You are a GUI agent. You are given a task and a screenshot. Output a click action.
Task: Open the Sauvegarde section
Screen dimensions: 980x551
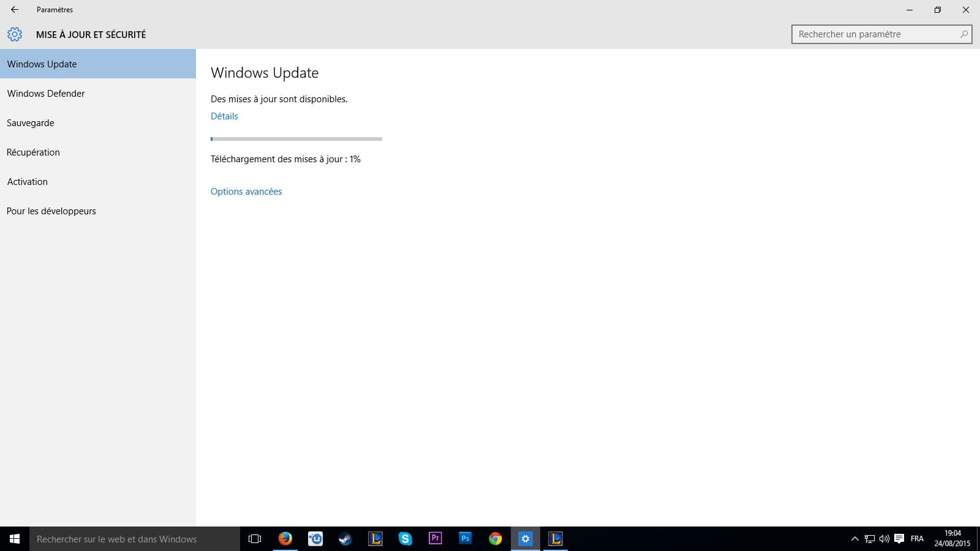coord(98,122)
